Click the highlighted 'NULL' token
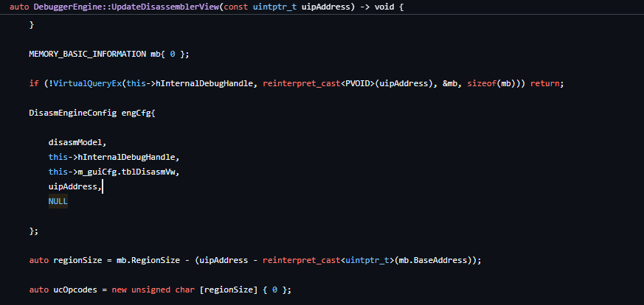The image size is (644, 305). pos(58,201)
